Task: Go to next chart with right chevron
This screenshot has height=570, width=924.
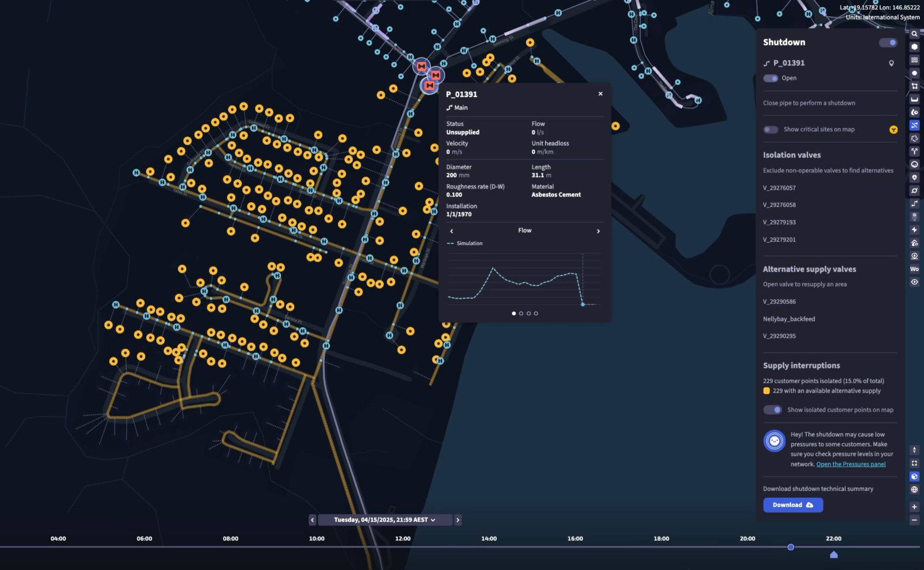Action: coord(598,231)
